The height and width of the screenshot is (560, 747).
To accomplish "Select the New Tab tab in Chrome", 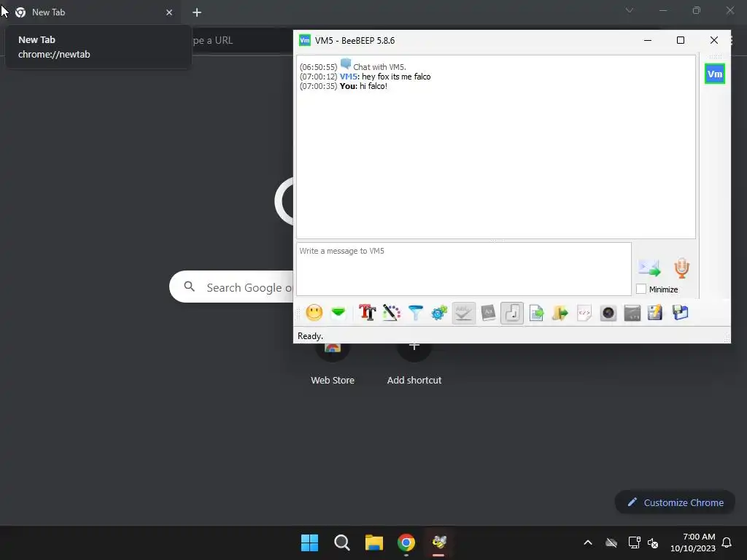I will coord(90,12).
